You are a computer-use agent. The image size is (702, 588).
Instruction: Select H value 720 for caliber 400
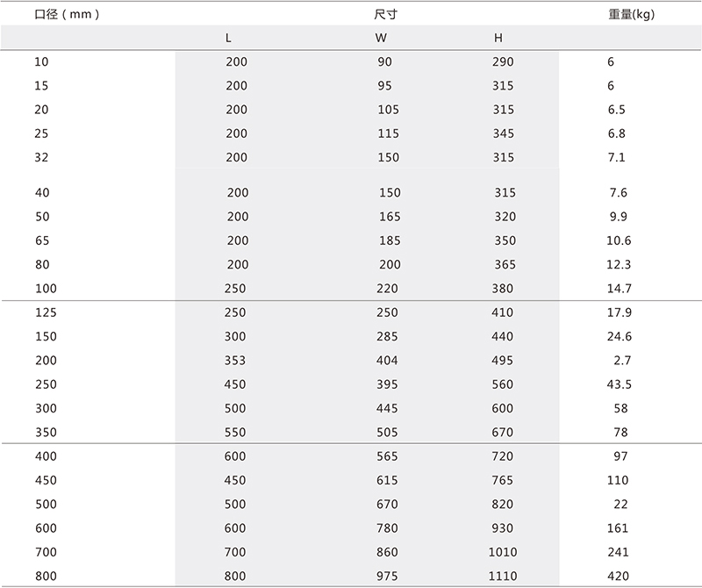point(502,456)
